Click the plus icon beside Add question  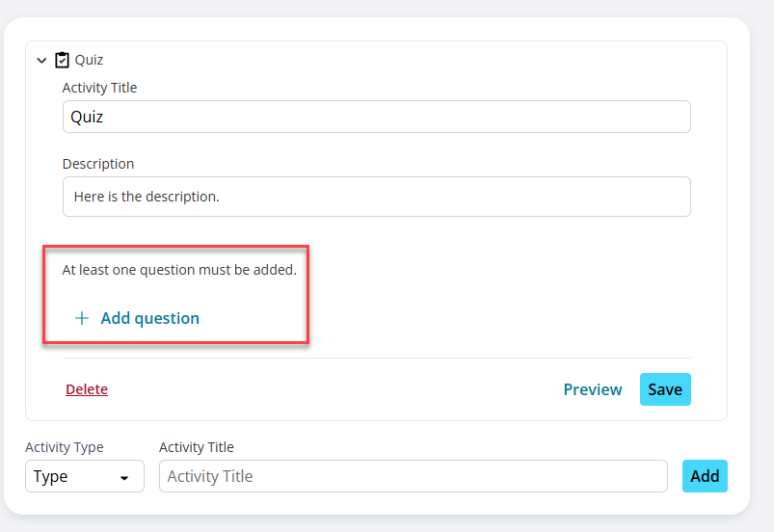[x=82, y=318]
